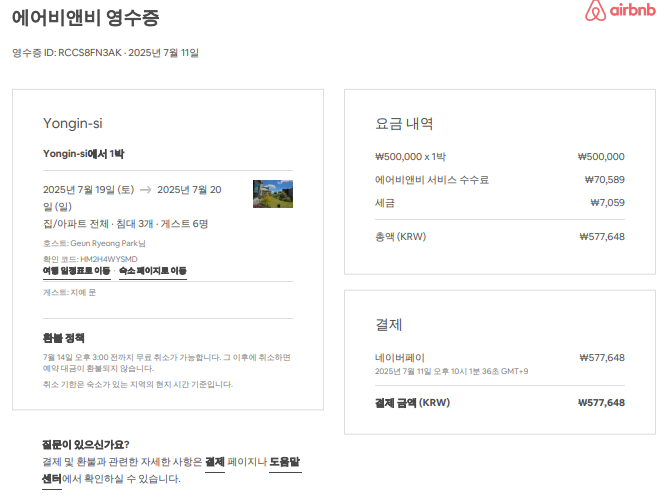Click the 결제 금액 (KRW) label
This screenshot has width=671, height=498.
click(413, 403)
